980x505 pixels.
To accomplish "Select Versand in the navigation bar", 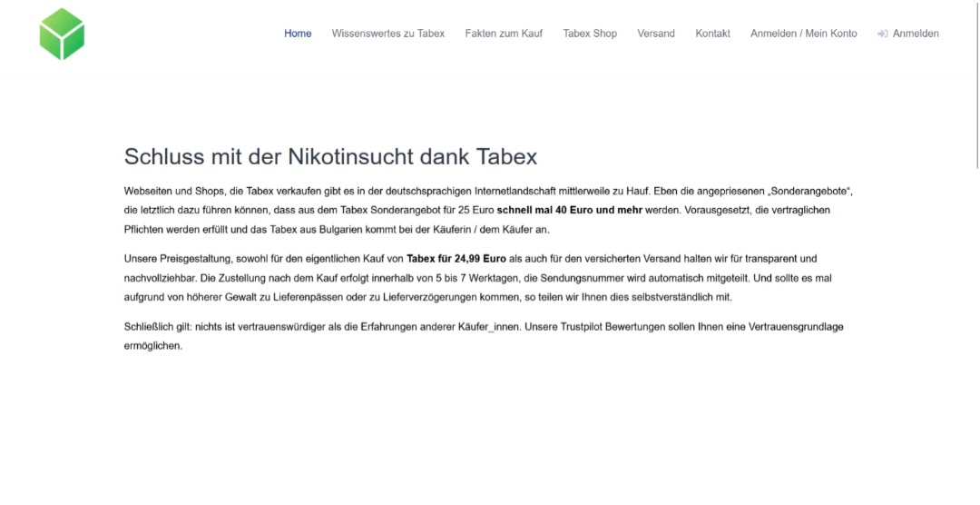I will coord(656,34).
